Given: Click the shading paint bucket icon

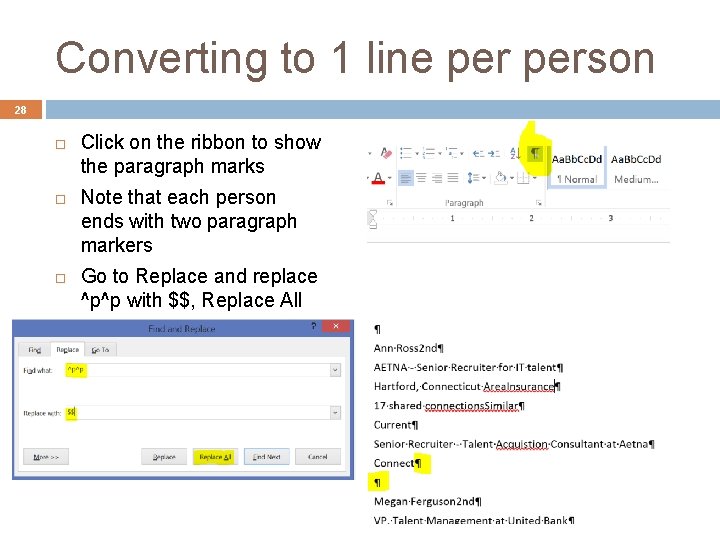Looking at the screenshot, I should point(501,178).
